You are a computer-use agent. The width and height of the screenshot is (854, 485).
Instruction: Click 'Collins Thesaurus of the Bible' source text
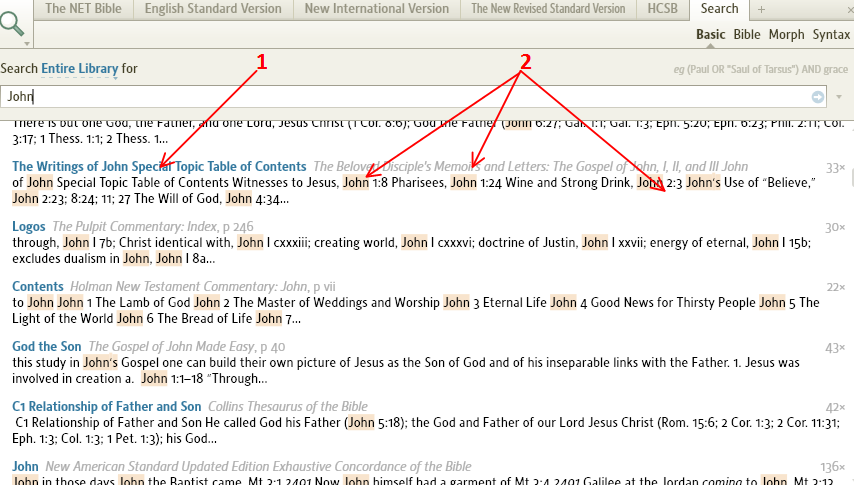(288, 406)
